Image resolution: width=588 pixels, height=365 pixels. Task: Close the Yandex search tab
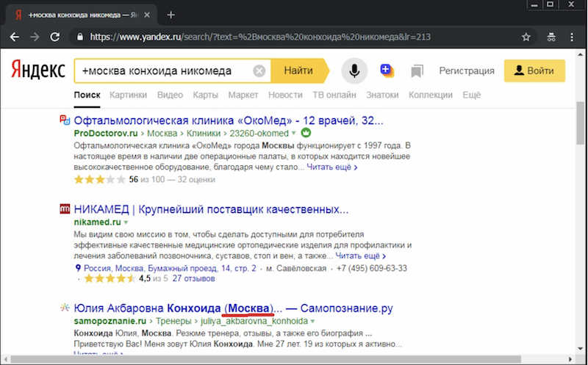coord(147,15)
